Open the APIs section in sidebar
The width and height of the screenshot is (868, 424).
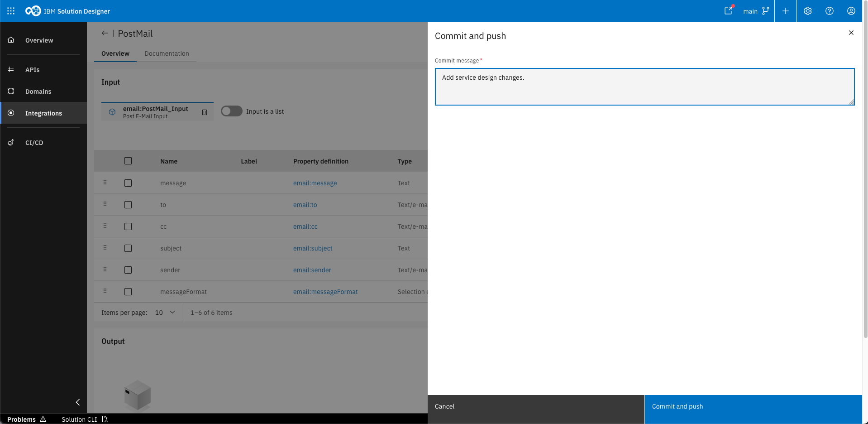33,70
